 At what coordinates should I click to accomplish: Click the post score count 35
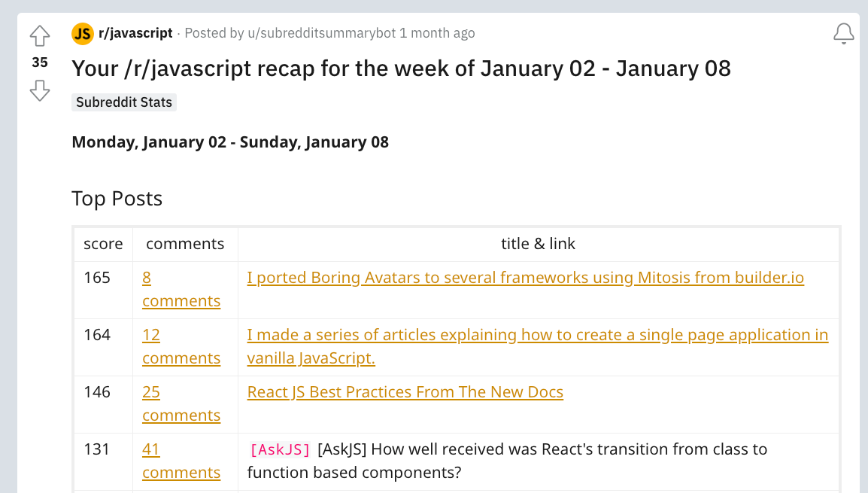point(40,62)
